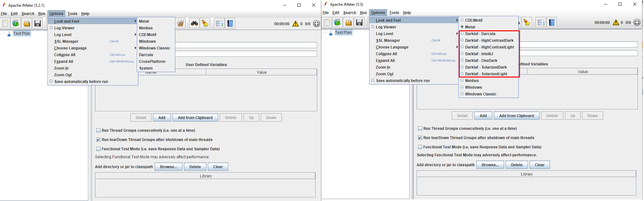The image size is (644, 201).
Task: Click the Browse... button in JMeter 5.2.1
Action: (168, 167)
